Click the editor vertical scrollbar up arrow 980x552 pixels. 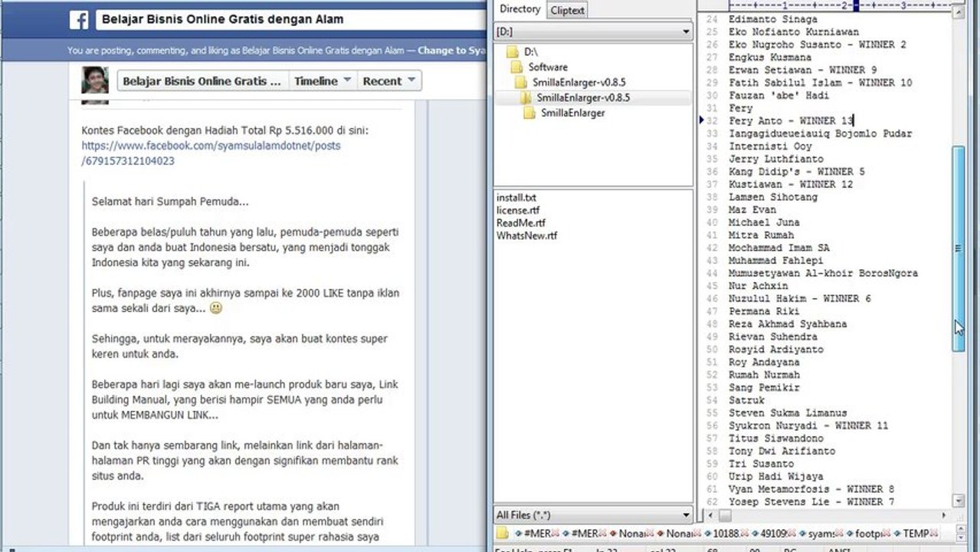click(x=958, y=11)
